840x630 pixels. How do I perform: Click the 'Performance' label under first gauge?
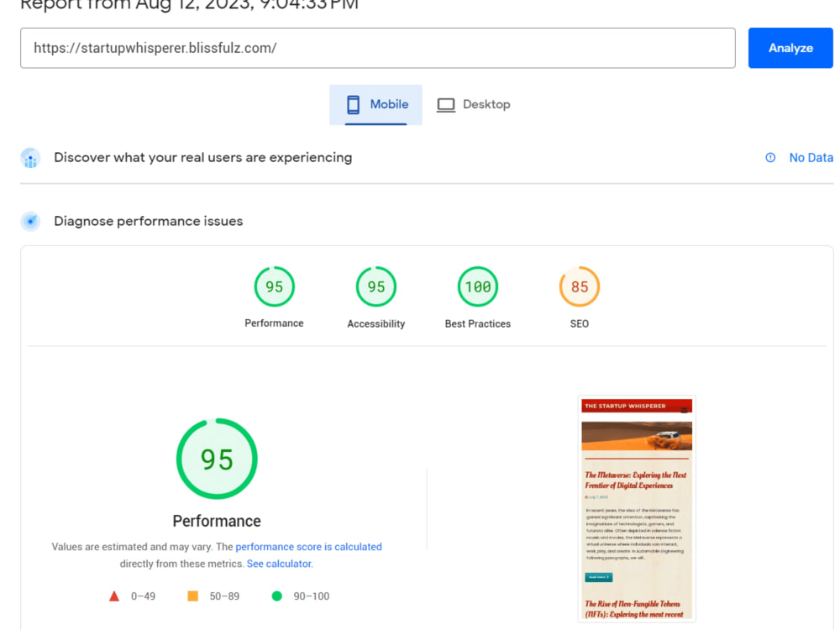pyautogui.click(x=275, y=323)
